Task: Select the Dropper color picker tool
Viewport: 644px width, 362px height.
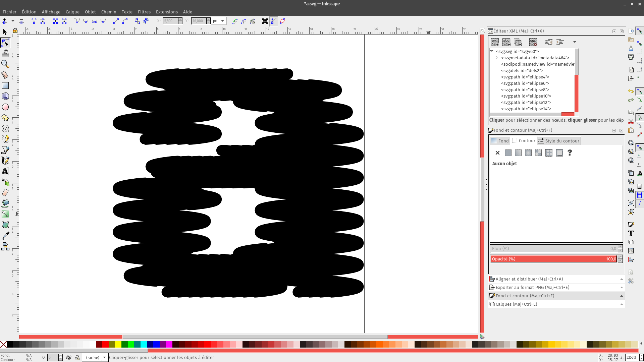Action: [x=5, y=236]
